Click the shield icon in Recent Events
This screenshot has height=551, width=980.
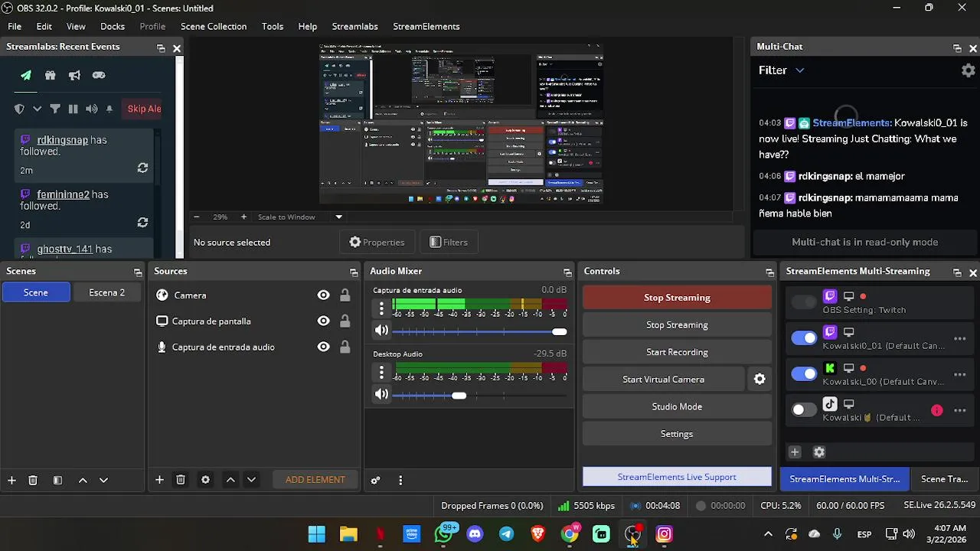click(x=20, y=109)
